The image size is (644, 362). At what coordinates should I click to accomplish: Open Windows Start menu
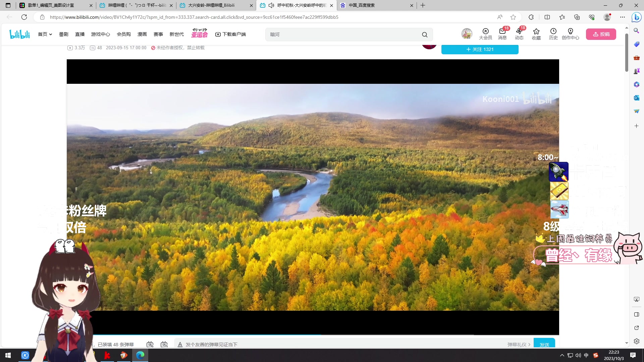click(x=8, y=355)
